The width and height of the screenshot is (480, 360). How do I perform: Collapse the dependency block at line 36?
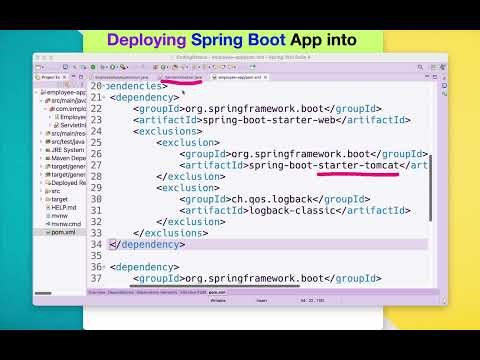(x=104, y=267)
